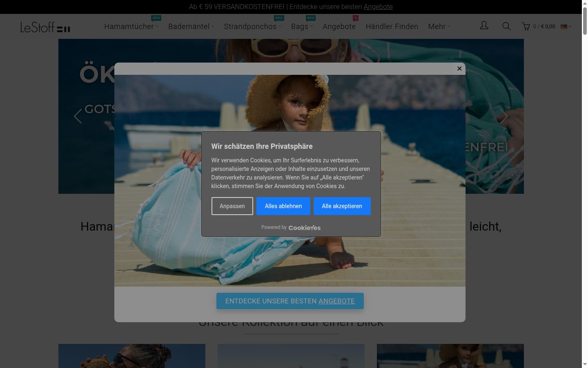Go to Händler Finden page
588x368 pixels.
tap(392, 27)
